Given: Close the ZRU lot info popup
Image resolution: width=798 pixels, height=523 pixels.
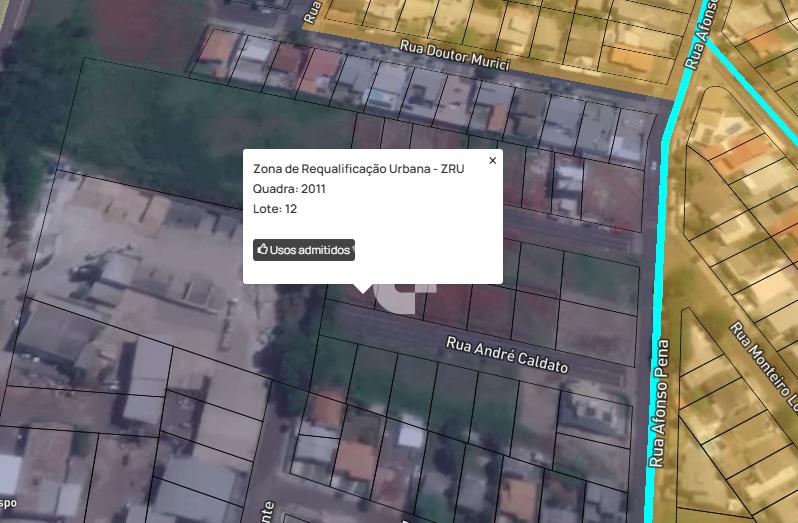Looking at the screenshot, I should (492, 161).
